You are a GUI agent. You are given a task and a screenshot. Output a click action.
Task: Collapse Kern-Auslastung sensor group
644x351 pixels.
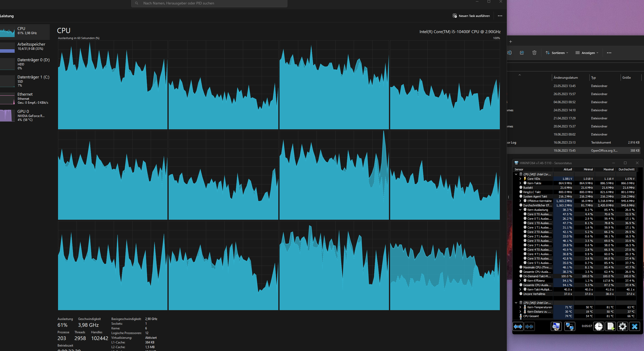pos(520,210)
